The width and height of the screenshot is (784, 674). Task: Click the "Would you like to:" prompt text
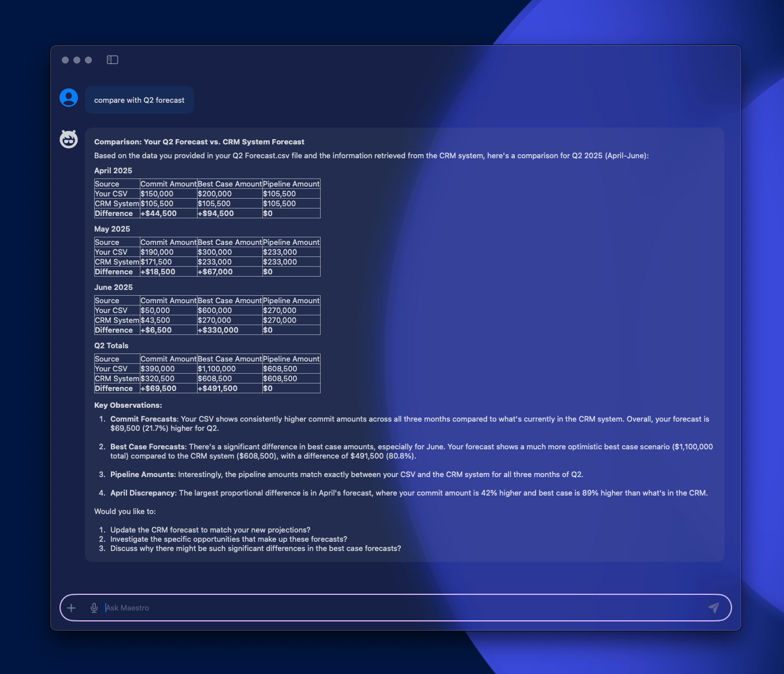(125, 511)
